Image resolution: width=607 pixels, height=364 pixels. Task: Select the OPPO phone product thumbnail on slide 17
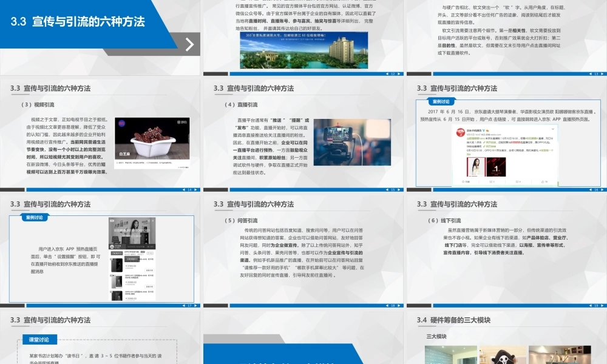(x=116, y=265)
